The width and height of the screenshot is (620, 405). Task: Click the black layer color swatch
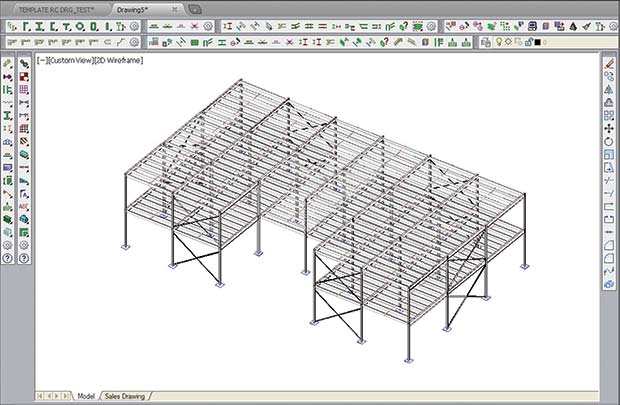(536, 42)
